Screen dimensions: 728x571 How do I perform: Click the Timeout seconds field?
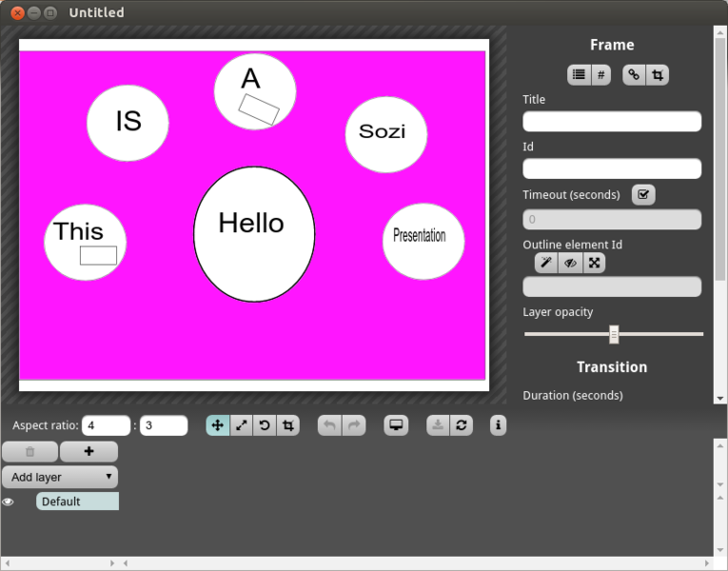(612, 220)
